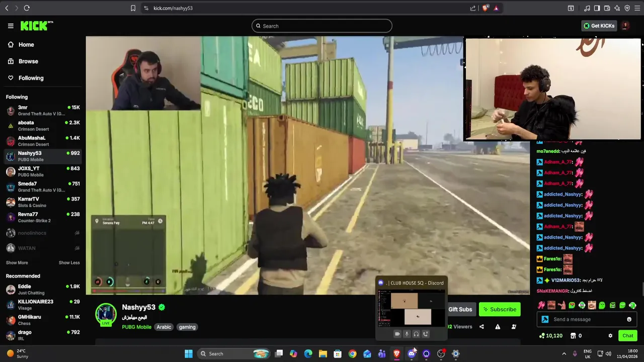The height and width of the screenshot is (362, 644).
Task: Click the report stream warning icon
Action: coord(498,327)
